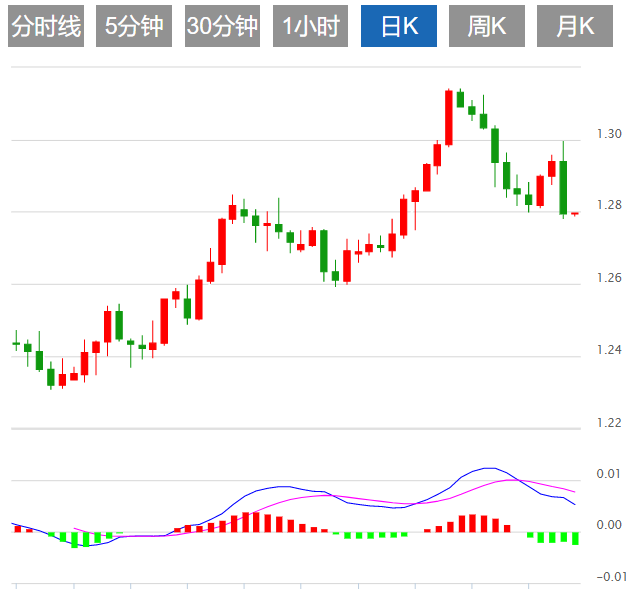Click the MACD 0.01 axis label
This screenshot has width=638, height=589.
[x=608, y=473]
